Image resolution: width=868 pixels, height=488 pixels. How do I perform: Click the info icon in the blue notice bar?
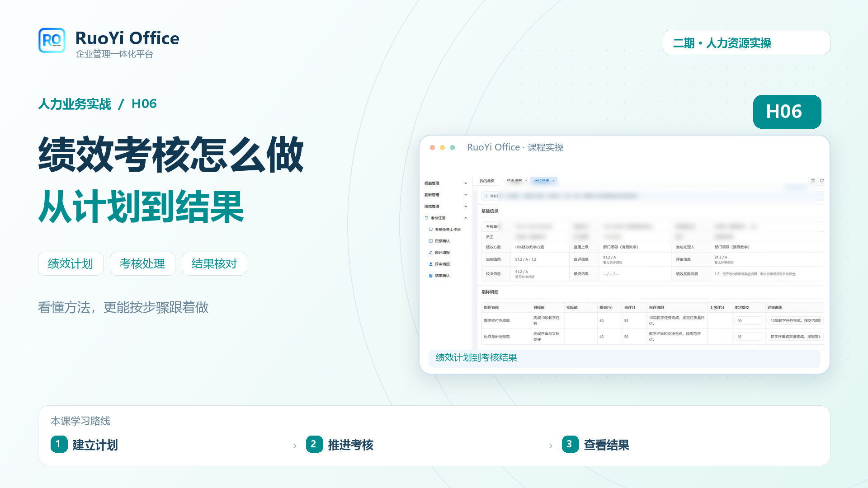pos(486,196)
